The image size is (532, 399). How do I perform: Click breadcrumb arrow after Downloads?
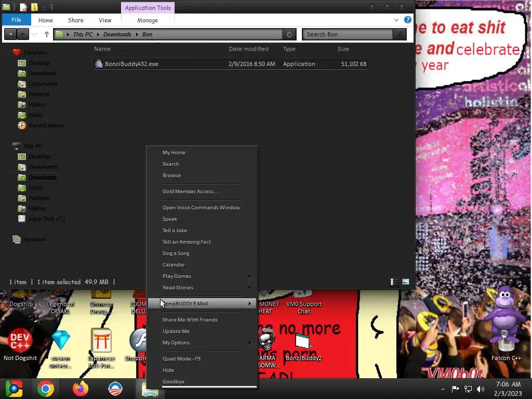tap(137, 34)
